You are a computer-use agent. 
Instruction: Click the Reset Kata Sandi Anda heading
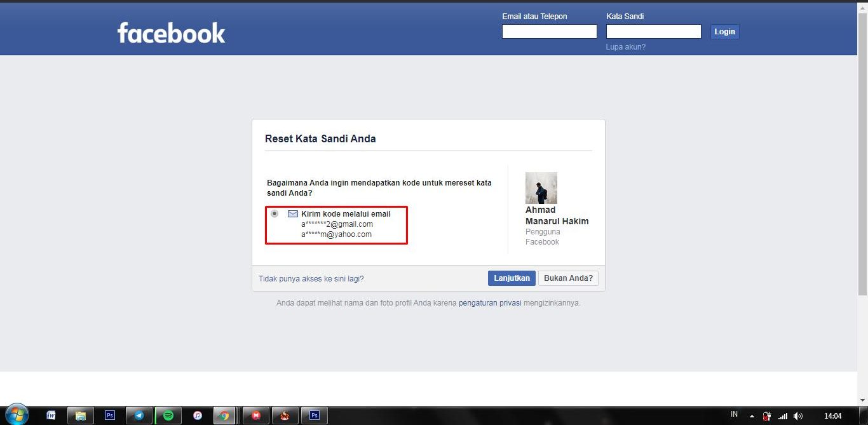pos(320,138)
